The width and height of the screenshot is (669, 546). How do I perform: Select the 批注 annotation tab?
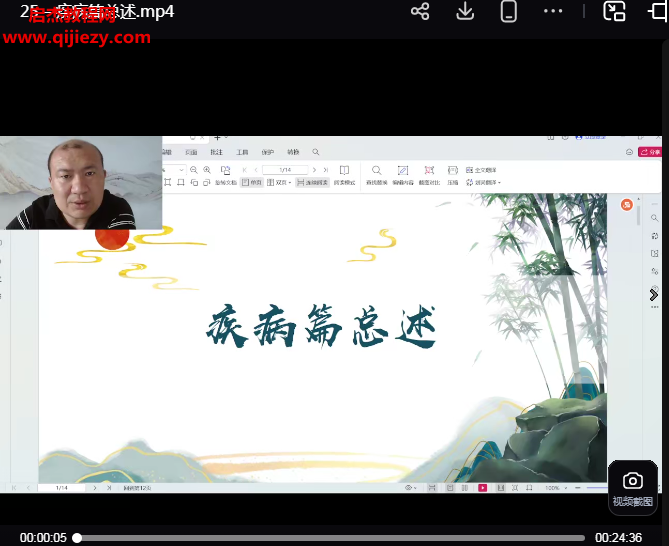tap(217, 152)
